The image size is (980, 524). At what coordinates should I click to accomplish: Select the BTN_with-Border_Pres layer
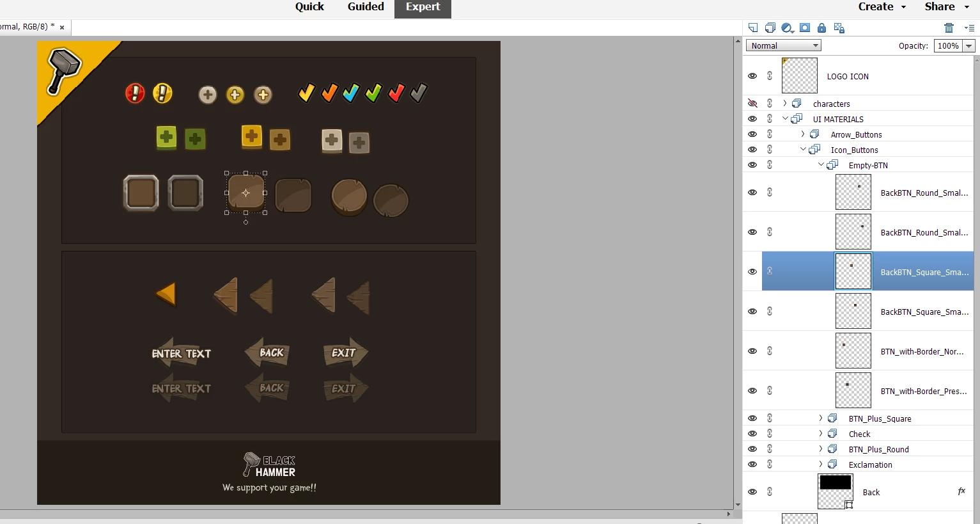924,391
